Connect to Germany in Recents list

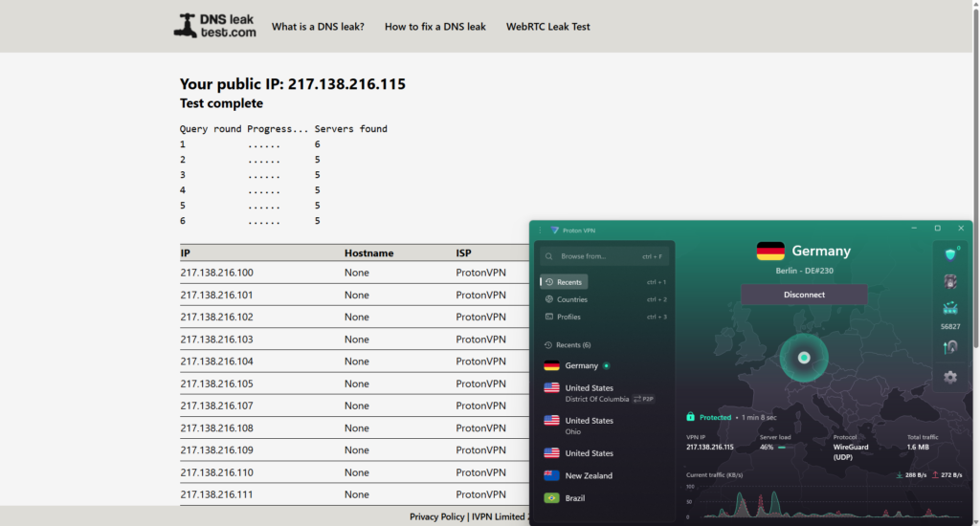click(605, 366)
